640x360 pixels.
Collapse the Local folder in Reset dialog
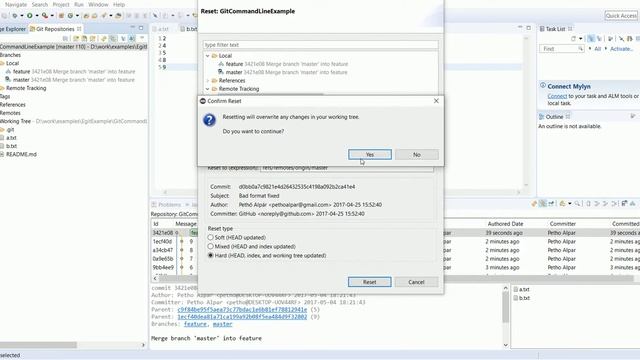tap(208, 56)
